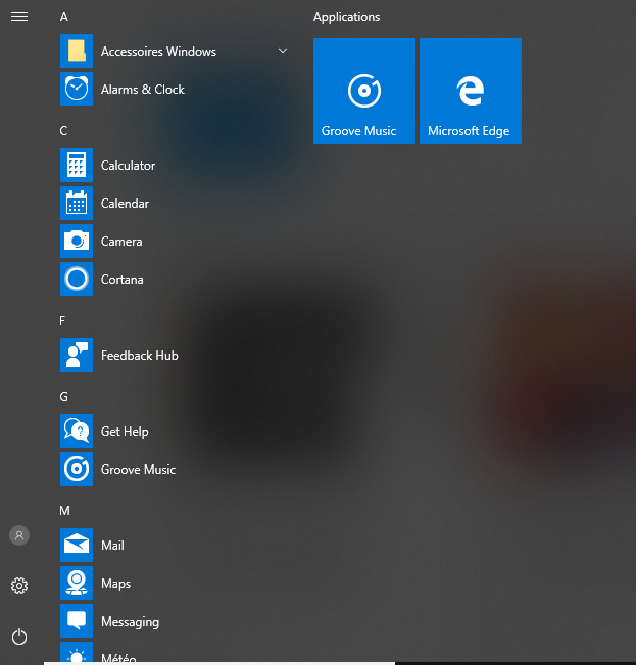The width and height of the screenshot is (637, 665).
Task: Click the Calculator label text
Action: pyautogui.click(x=128, y=165)
